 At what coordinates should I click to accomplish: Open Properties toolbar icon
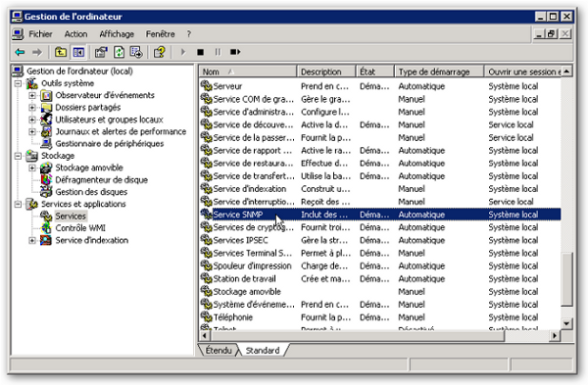[x=101, y=52]
